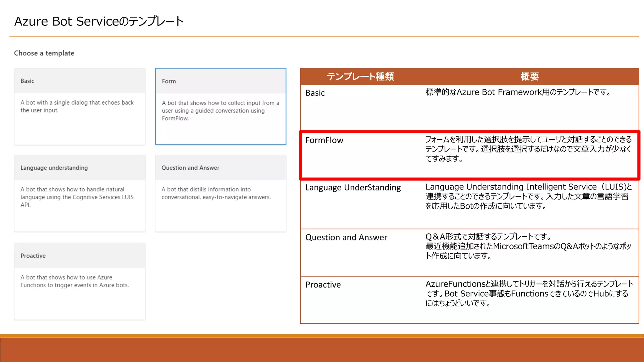Click the text 'A bot that shows how to use Azure Functions'
The width and height of the screenshot is (644, 362).
75,281
